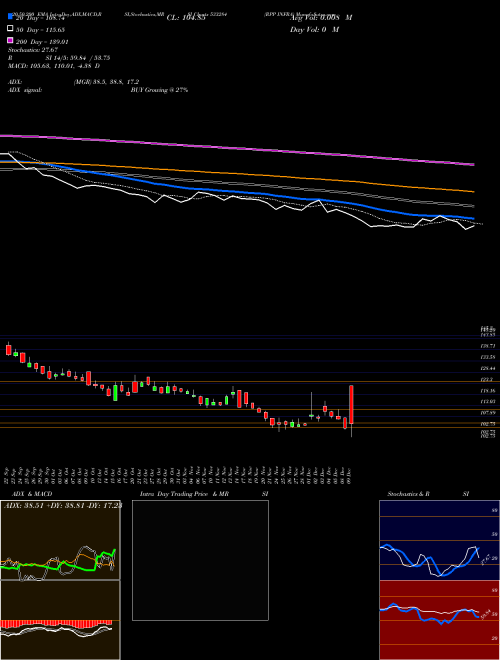Select the '200 Day - 139.01' legend text
The width and height of the screenshot is (500, 660).
[x=42, y=42]
